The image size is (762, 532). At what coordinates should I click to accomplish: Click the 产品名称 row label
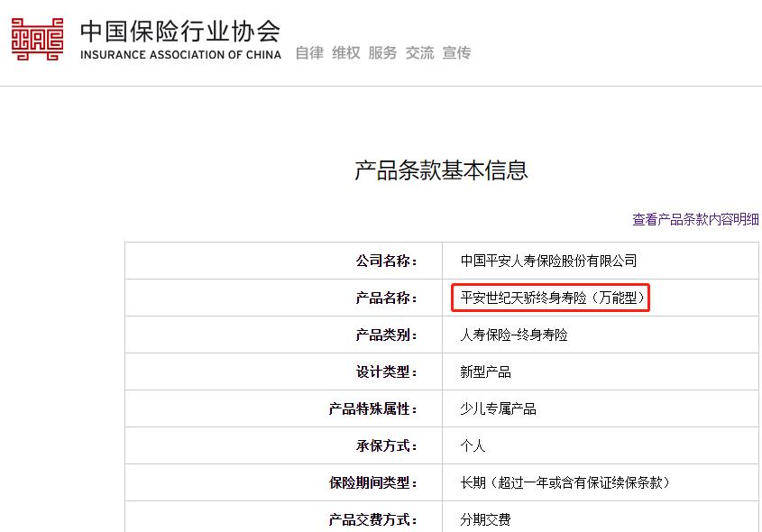(390, 298)
